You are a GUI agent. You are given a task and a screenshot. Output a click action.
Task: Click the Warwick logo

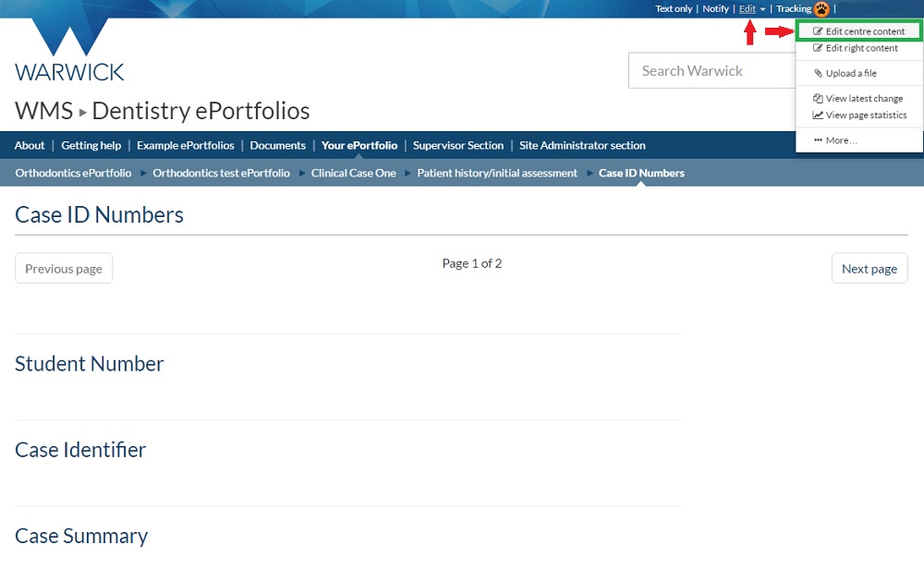point(69,51)
